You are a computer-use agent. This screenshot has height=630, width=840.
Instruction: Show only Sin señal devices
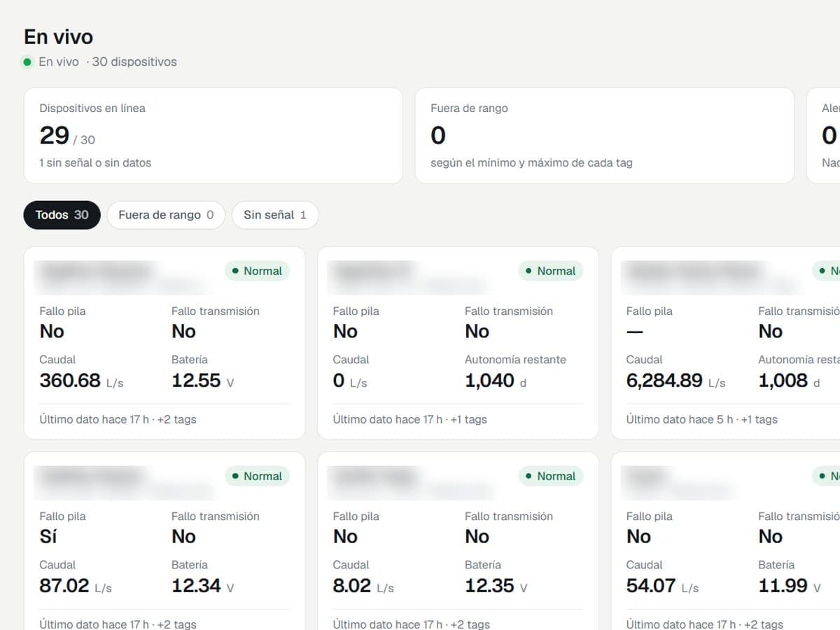pyautogui.click(x=275, y=215)
